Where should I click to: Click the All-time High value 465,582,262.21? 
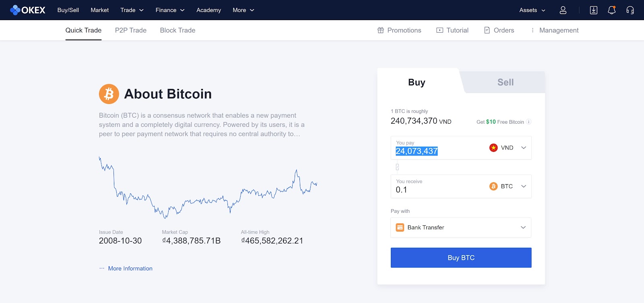coord(272,241)
